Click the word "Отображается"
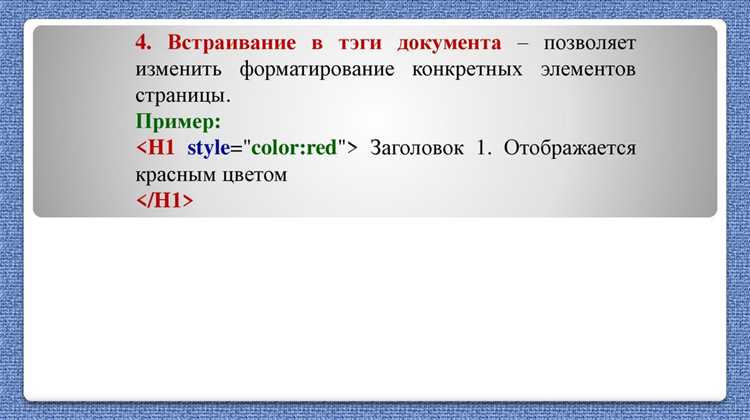 [x=570, y=148]
